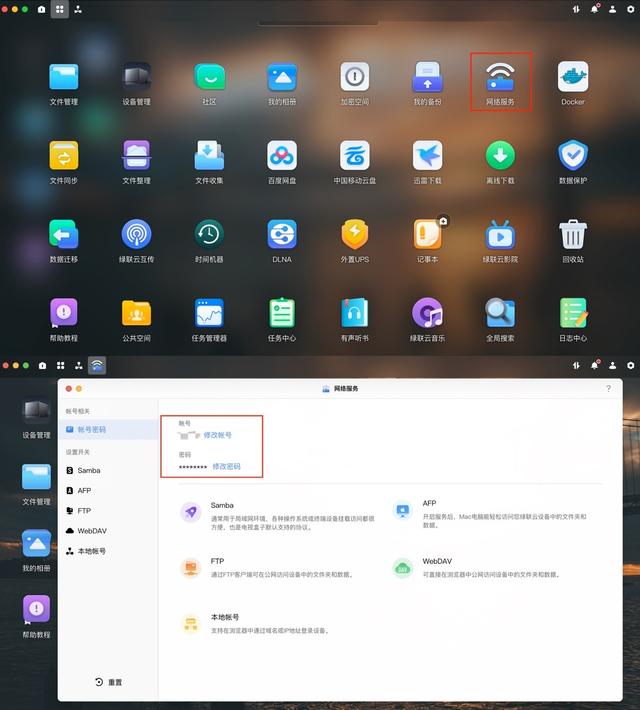This screenshot has width=640, height=710.
Task: Launch 绿联云互传
Action: [x=136, y=240]
